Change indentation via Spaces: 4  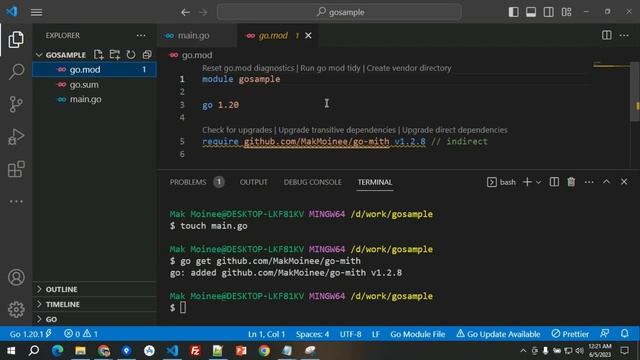[x=312, y=334]
